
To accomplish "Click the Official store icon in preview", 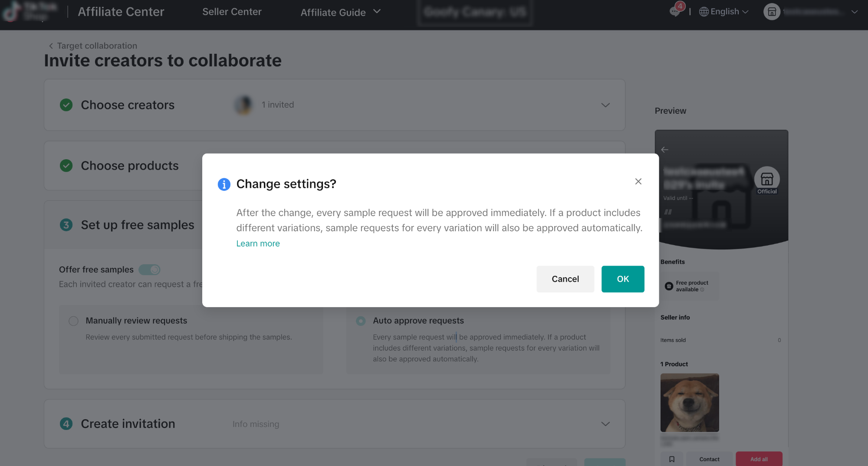I will tap(767, 179).
